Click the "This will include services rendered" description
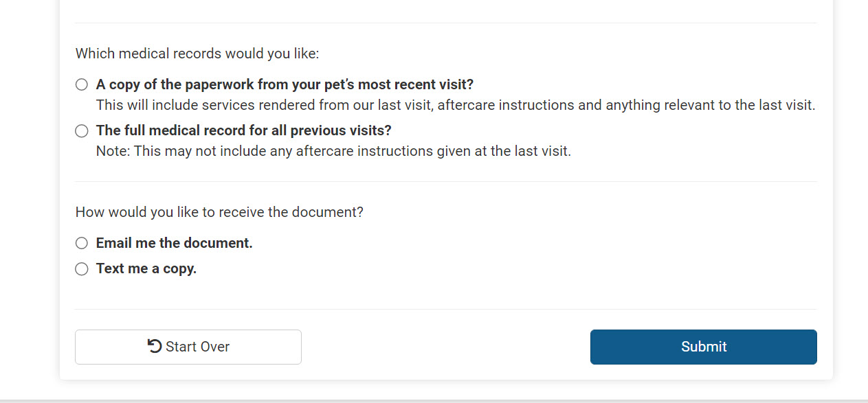This screenshot has width=868, height=403. [455, 106]
